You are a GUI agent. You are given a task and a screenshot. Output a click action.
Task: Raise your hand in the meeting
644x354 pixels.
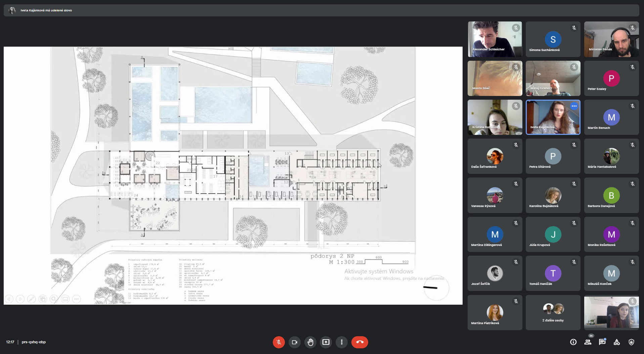[x=310, y=342]
